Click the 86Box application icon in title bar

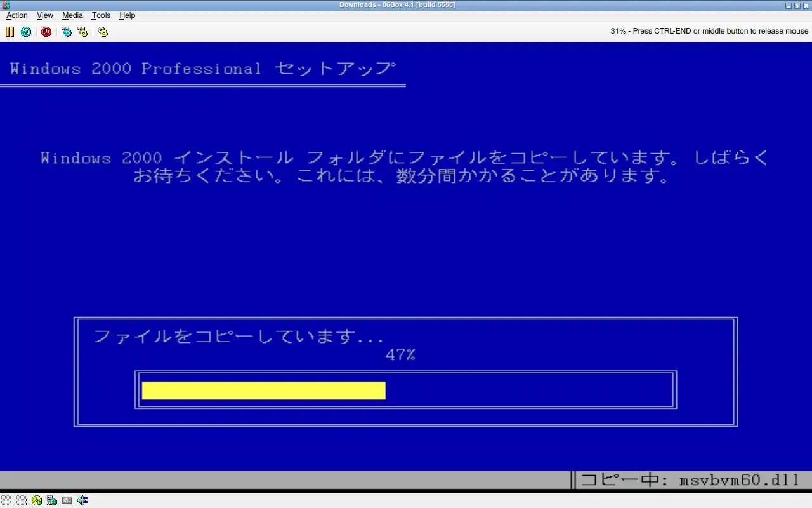(x=6, y=5)
